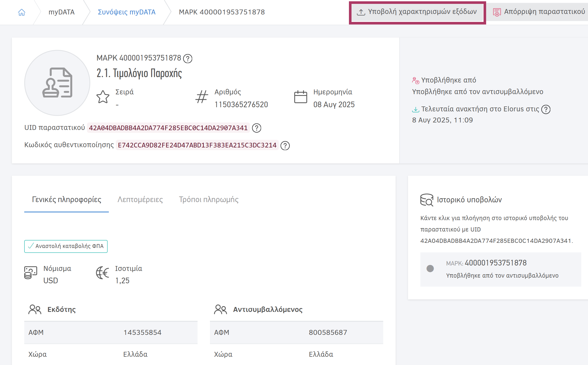Select issuer ΑΦΜ value 145355854
The height and width of the screenshot is (365, 588).
pyautogui.click(x=142, y=333)
